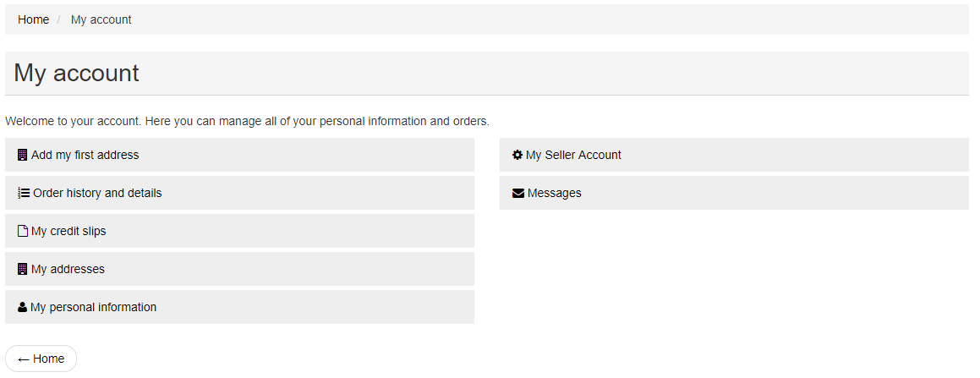Click the gear icon beside My Seller Account
980x378 pixels.
point(517,155)
